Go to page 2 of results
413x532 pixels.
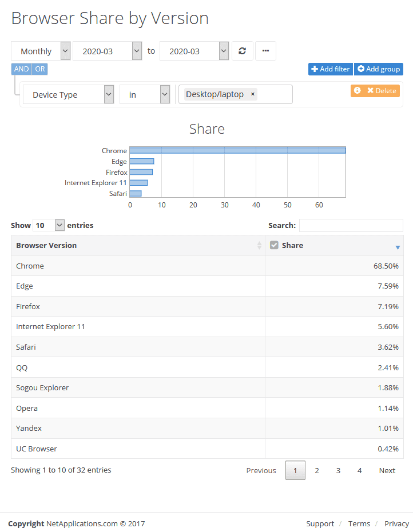317,470
